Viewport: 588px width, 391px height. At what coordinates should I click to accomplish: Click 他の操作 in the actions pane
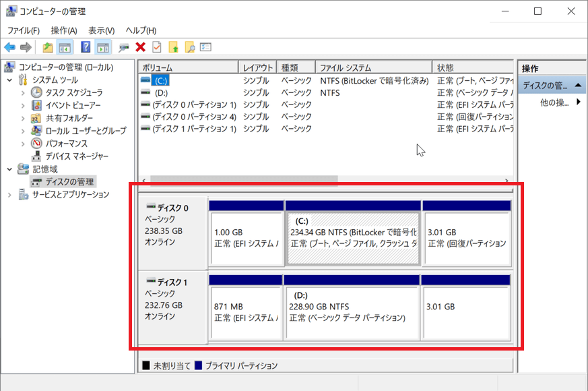(556, 102)
